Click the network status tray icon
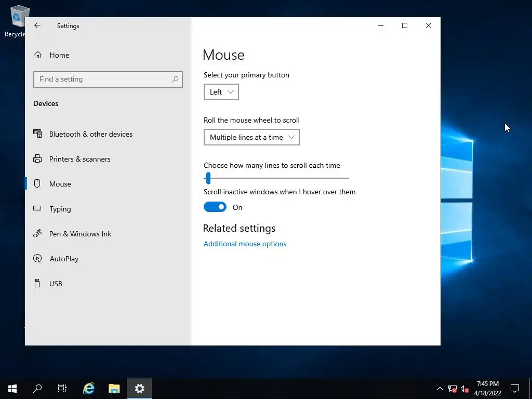 tap(453, 389)
